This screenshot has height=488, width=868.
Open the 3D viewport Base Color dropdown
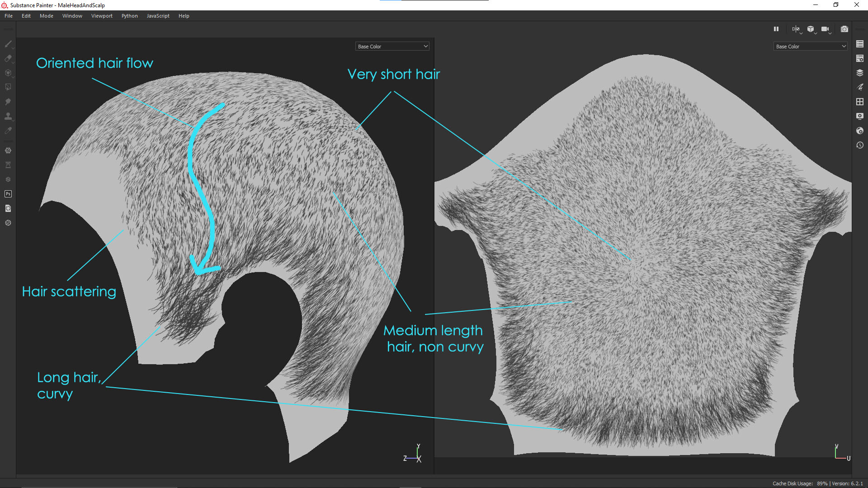pos(392,46)
